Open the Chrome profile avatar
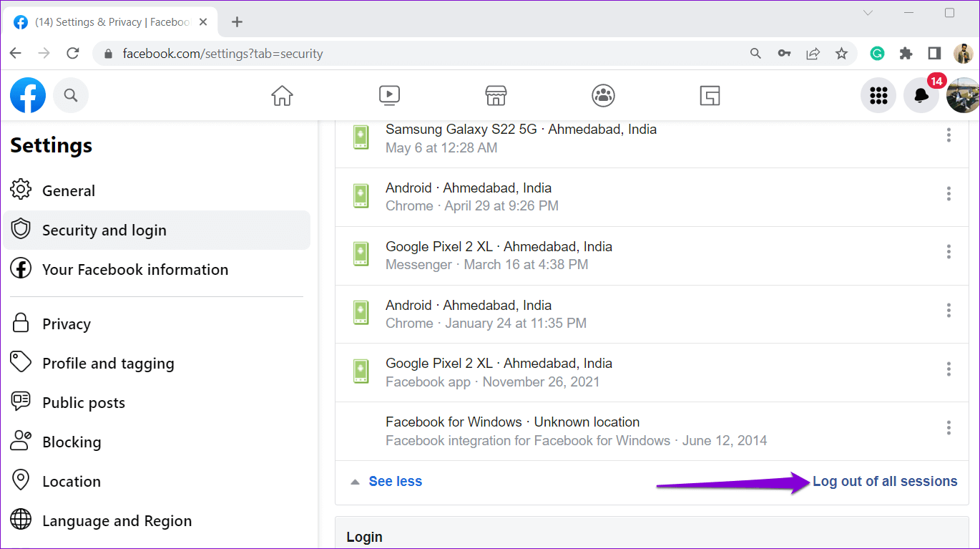The height and width of the screenshot is (549, 980). click(x=963, y=53)
